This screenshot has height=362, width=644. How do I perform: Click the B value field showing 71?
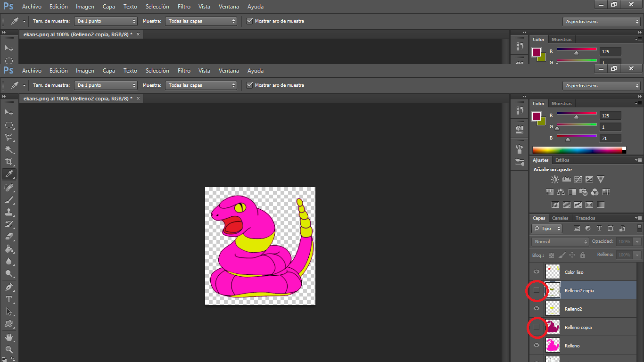[x=610, y=138]
